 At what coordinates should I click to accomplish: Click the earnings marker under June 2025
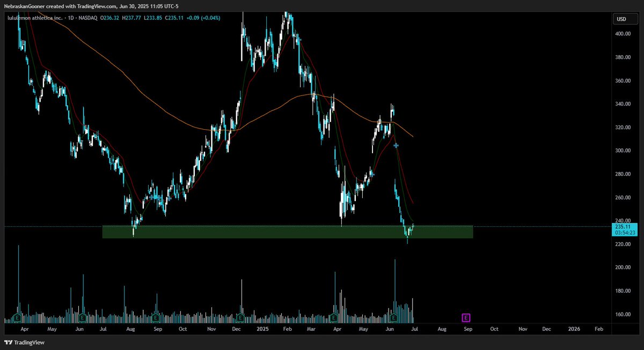coord(392,317)
